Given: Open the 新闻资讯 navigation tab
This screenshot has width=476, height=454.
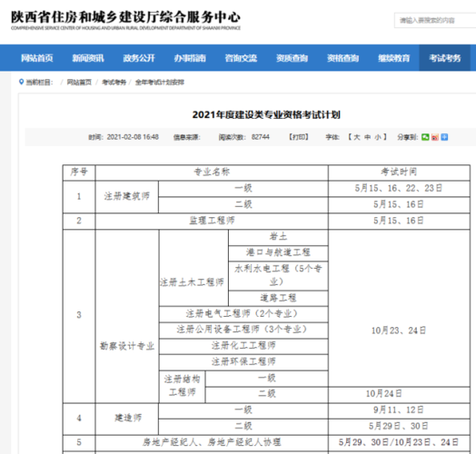Looking at the screenshot, I should (88, 58).
